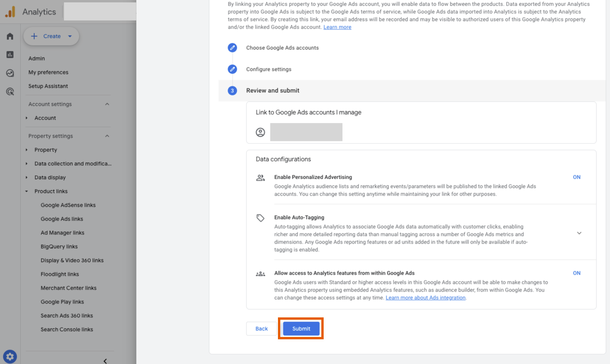Image resolution: width=610 pixels, height=364 pixels.
Task: Expand the Account tree item arrow
Action: click(x=27, y=118)
